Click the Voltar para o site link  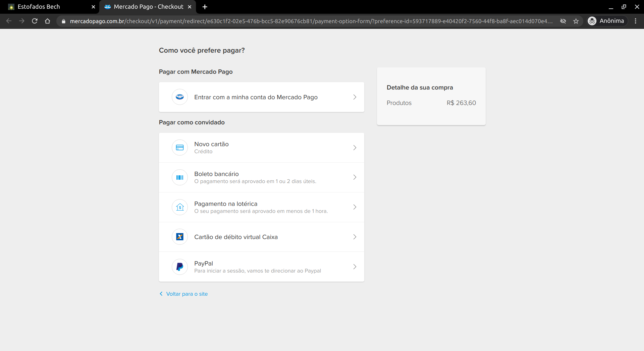[187, 294]
